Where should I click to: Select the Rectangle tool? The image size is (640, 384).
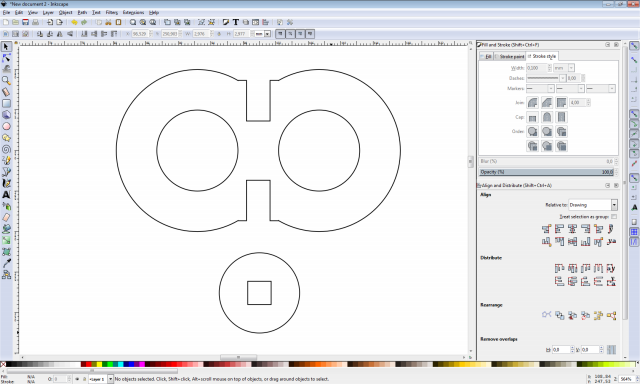tap(6, 103)
